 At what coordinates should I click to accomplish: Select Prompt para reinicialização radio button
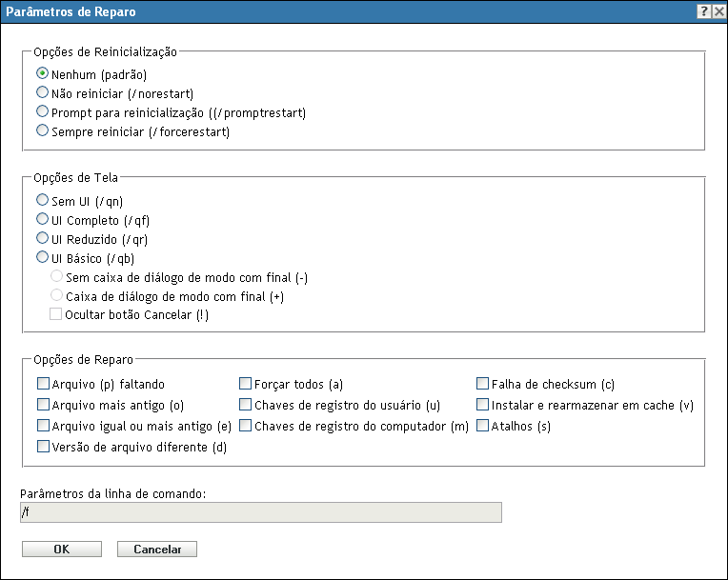[x=42, y=112]
